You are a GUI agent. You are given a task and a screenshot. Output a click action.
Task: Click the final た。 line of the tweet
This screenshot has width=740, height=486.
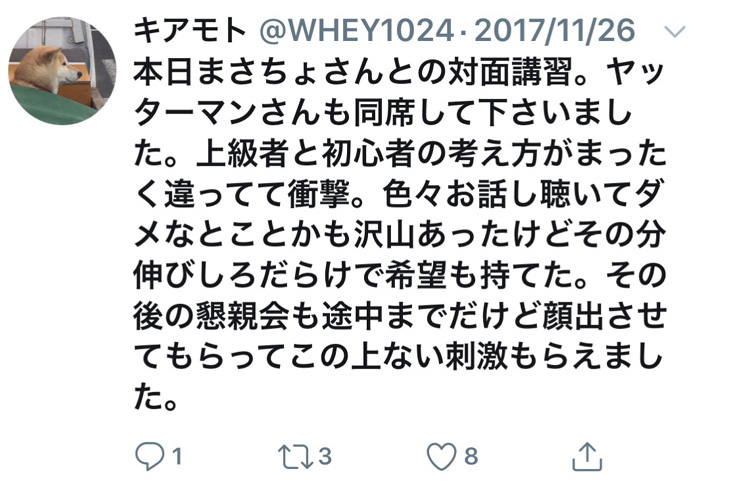156,398
